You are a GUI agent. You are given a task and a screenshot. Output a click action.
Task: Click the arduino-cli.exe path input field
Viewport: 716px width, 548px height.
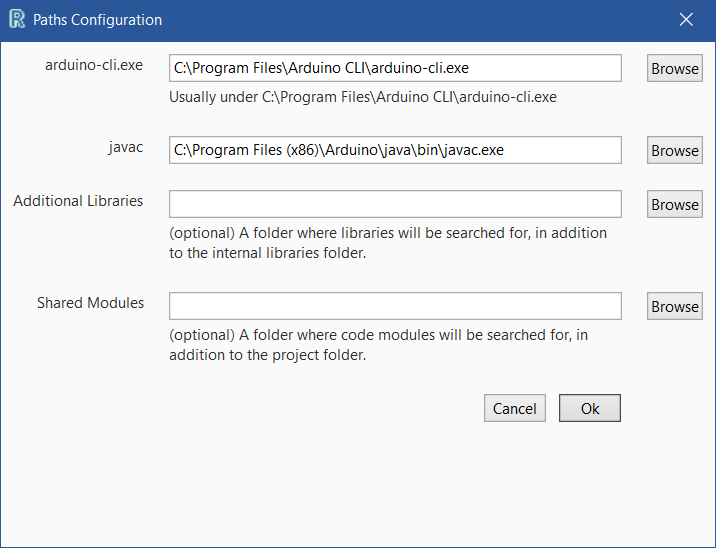pos(395,68)
